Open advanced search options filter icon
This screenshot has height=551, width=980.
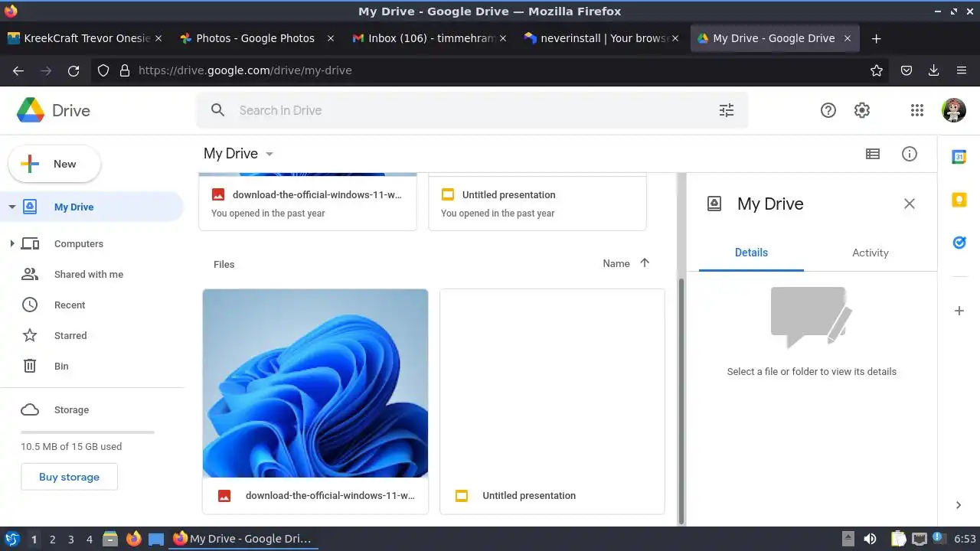727,110
